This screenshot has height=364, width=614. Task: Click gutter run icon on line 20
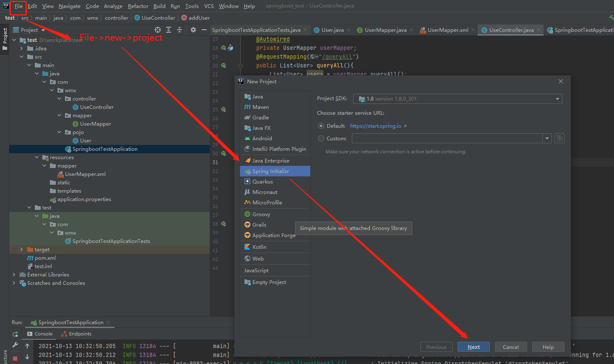(224, 65)
